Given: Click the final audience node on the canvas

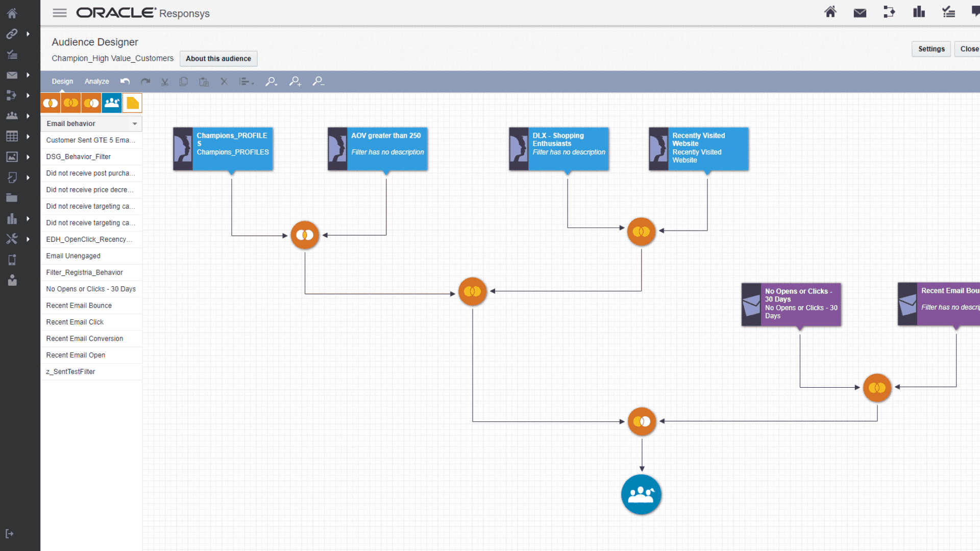Looking at the screenshot, I should coord(641,494).
